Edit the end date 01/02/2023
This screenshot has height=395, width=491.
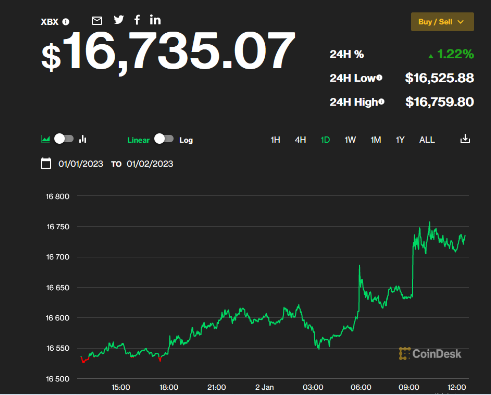click(150, 164)
